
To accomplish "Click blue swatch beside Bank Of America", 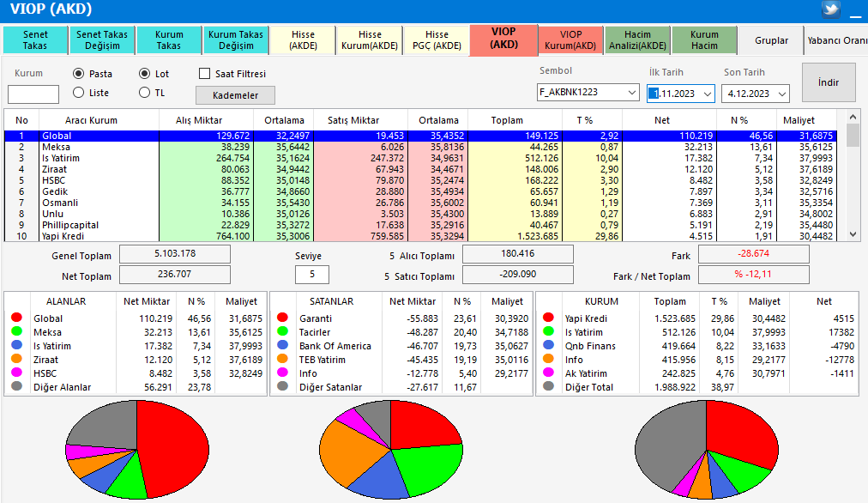I will point(282,344).
